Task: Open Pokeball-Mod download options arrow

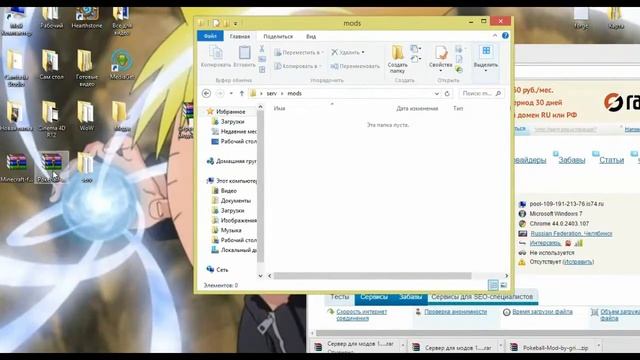Action: point(599,346)
